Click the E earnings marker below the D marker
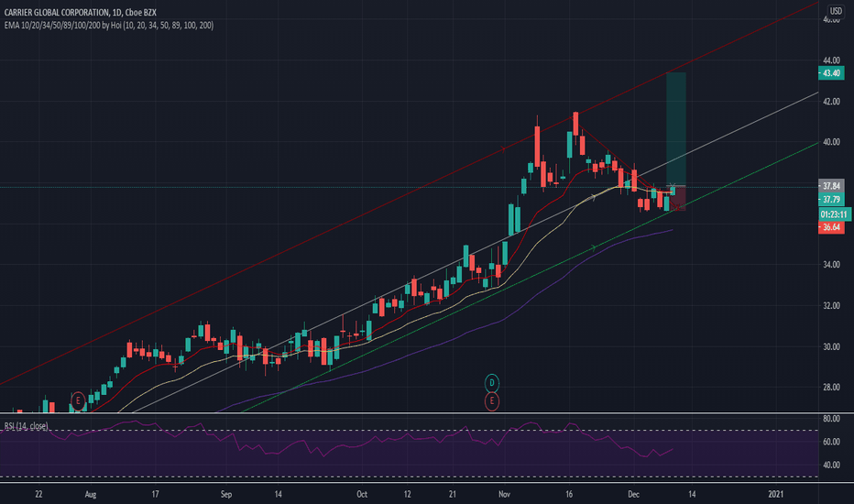This screenshot has height=504, width=854. [492, 401]
